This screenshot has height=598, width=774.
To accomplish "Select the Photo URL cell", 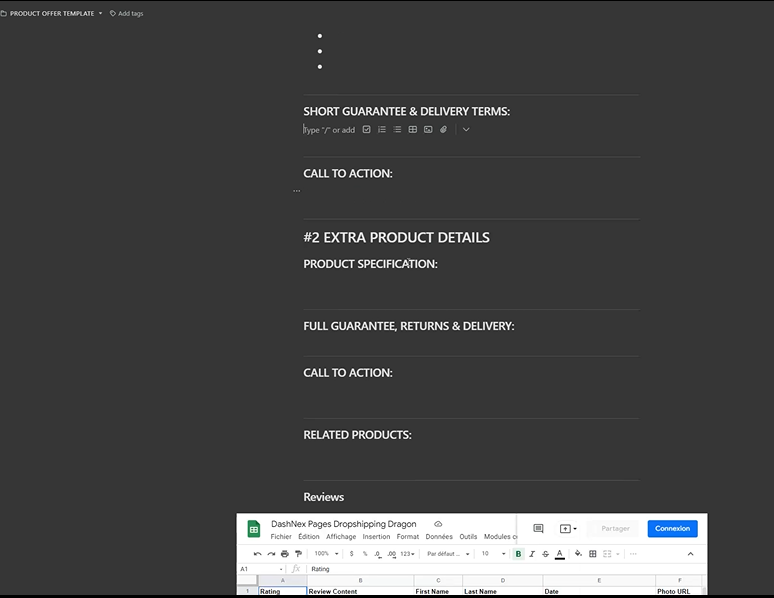I will point(679,591).
